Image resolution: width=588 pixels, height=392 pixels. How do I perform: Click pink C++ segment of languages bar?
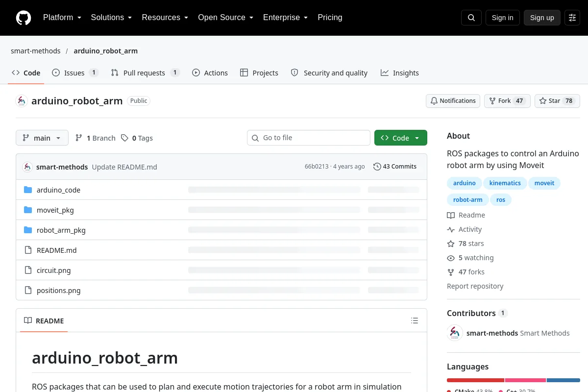click(525, 380)
